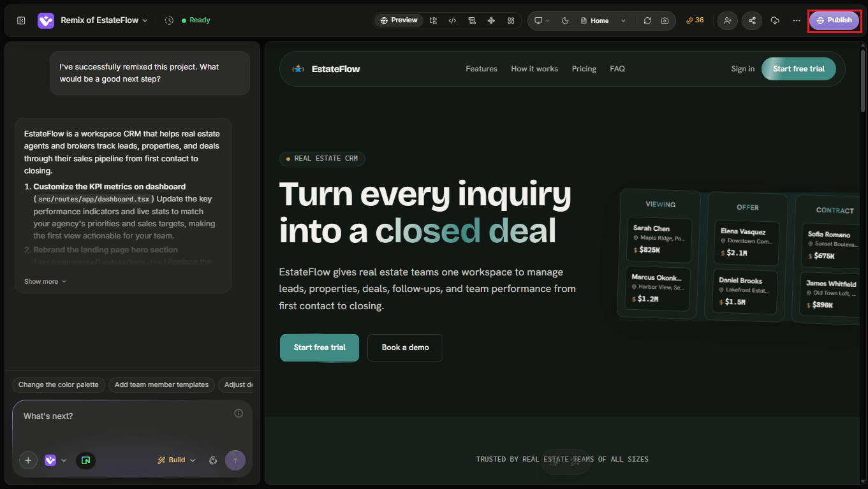Click the VIEWING column header
Viewport: 868px width, 489px height.
pos(661,205)
